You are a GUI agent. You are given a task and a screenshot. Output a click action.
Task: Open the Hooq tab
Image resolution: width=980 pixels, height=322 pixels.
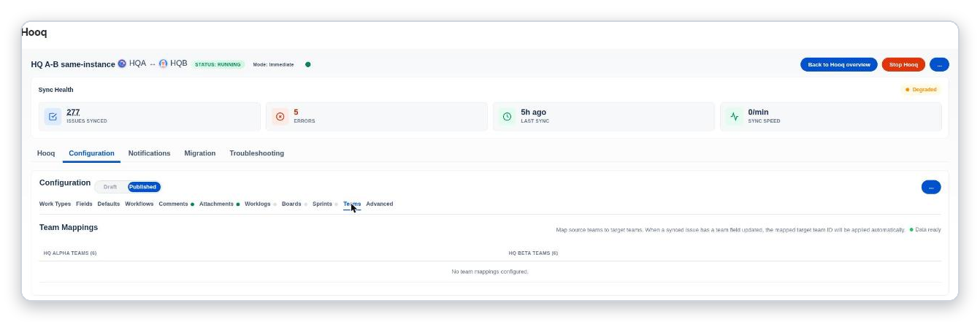click(46, 153)
